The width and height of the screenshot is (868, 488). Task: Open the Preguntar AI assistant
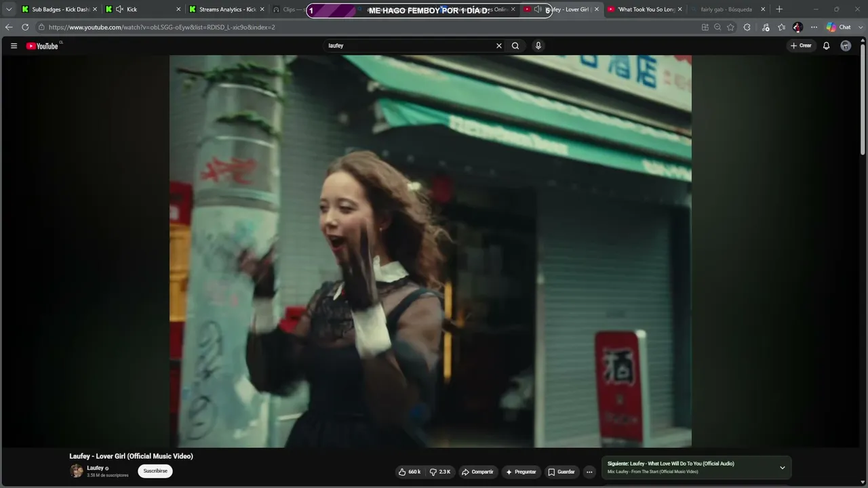click(x=521, y=472)
